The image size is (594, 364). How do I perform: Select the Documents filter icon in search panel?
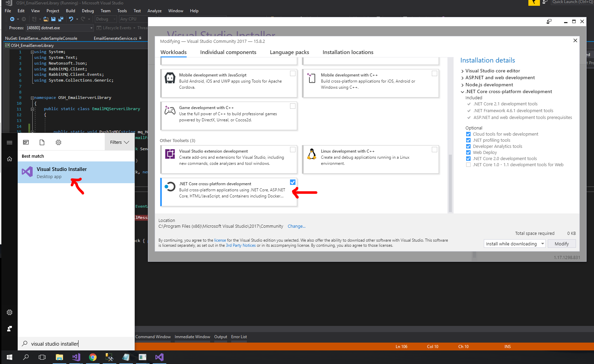[x=42, y=142]
